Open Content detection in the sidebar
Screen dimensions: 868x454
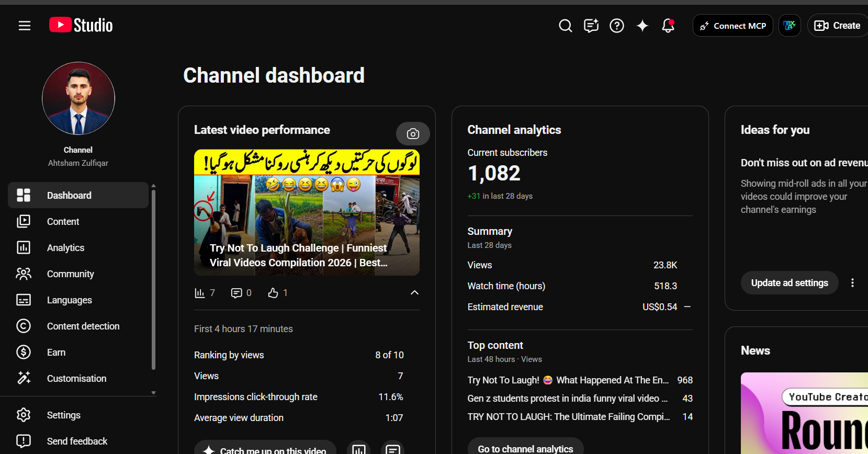coord(78,326)
